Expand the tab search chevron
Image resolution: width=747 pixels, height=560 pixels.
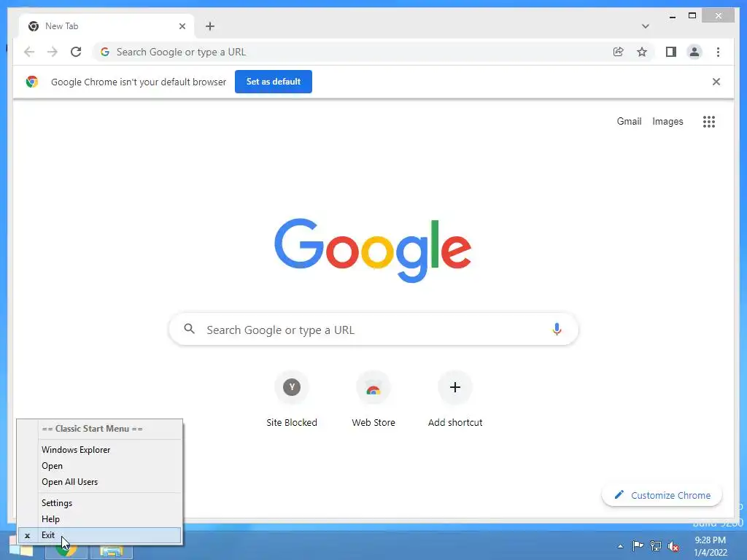(x=646, y=26)
